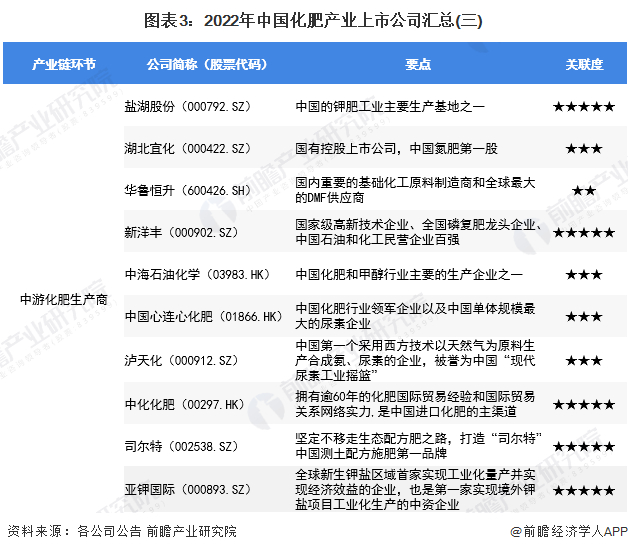Click the five-star rating for 新洋丰
Screen dimensions: 628x552
(x=584, y=232)
